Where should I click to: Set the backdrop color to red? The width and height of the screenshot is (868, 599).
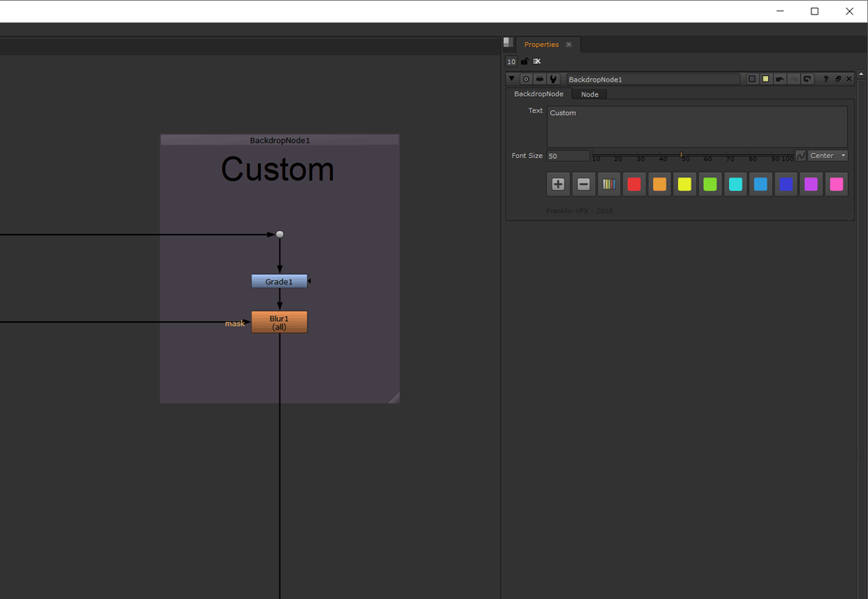(634, 184)
